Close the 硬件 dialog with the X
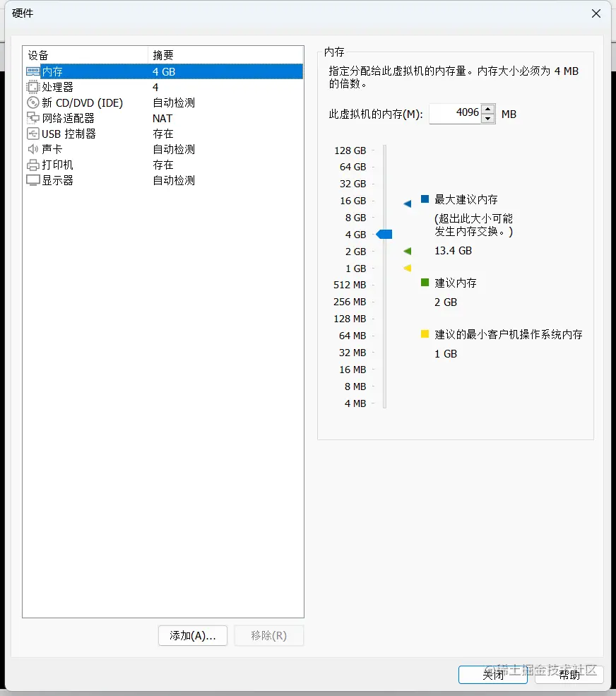This screenshot has height=696, width=616. (596, 13)
